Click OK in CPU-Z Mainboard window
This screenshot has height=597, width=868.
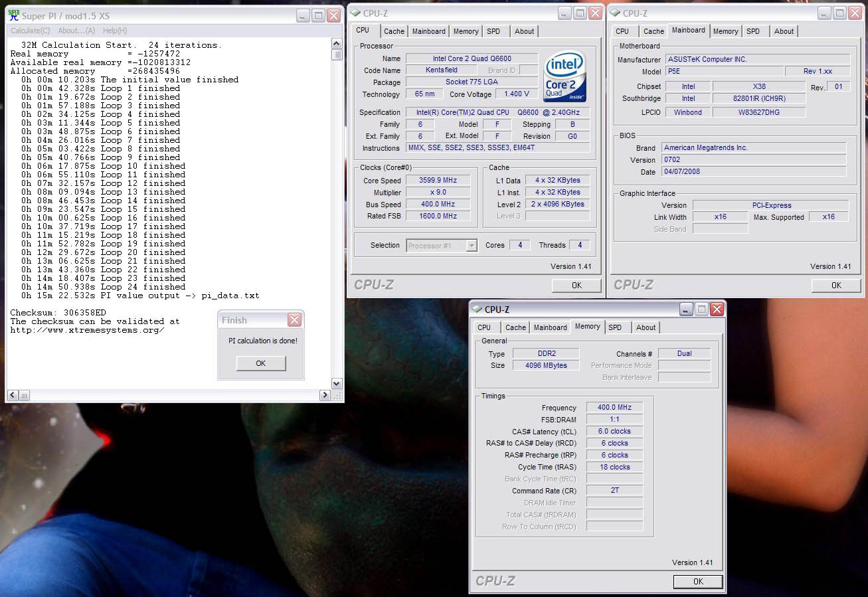[836, 285]
